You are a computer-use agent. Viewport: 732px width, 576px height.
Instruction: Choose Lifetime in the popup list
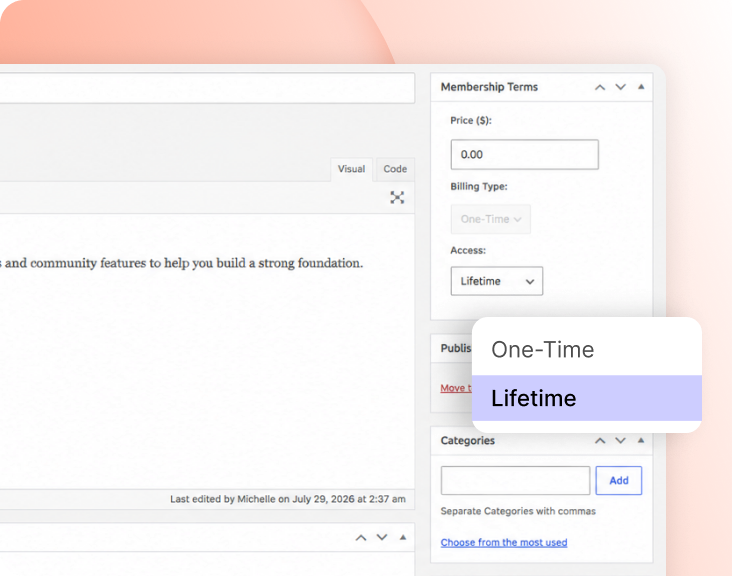tap(587, 398)
